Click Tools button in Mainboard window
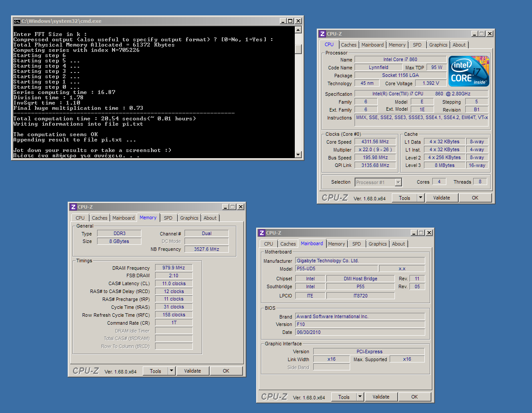The width and height of the screenshot is (532, 413). (x=344, y=397)
